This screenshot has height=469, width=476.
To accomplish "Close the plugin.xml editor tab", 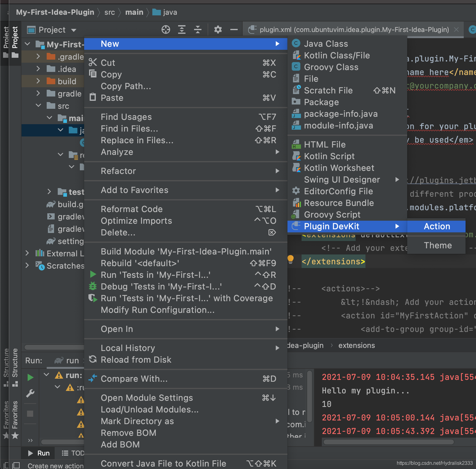I will (x=456, y=30).
